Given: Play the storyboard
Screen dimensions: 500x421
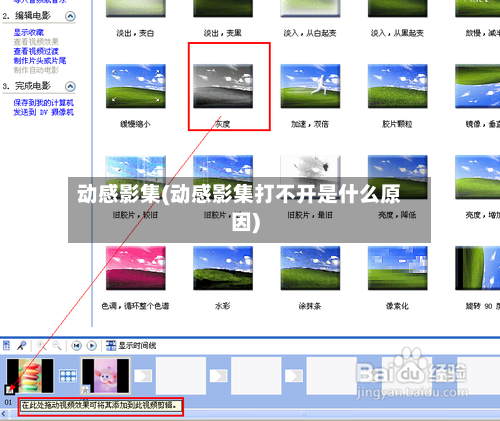Looking at the screenshot, I should point(92,346).
